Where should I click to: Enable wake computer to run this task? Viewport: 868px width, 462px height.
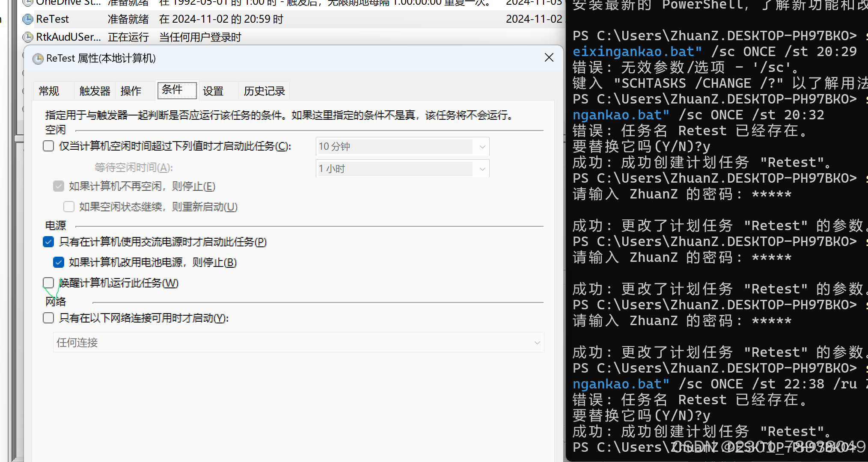pyautogui.click(x=48, y=283)
